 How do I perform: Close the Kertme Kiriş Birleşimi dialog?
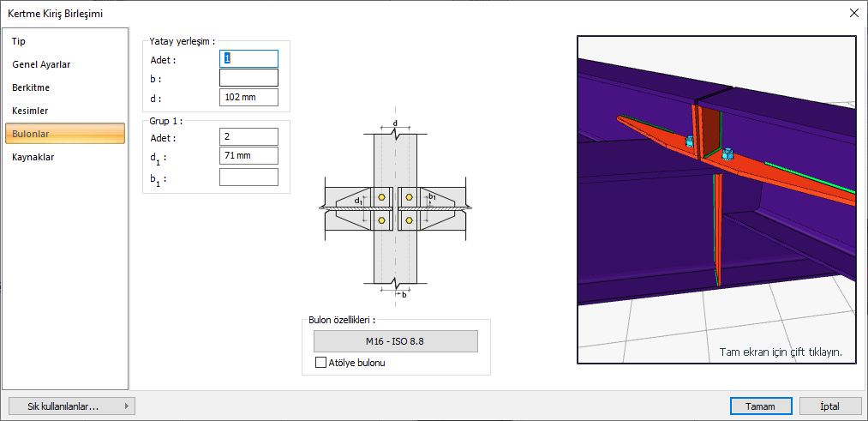click(x=853, y=13)
